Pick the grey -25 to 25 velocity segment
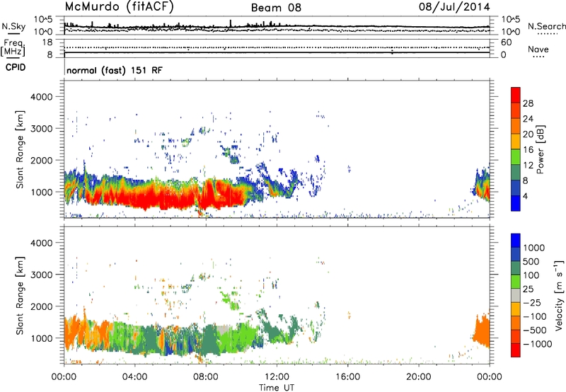Viewport: 566px width, 392px height. pos(516,296)
